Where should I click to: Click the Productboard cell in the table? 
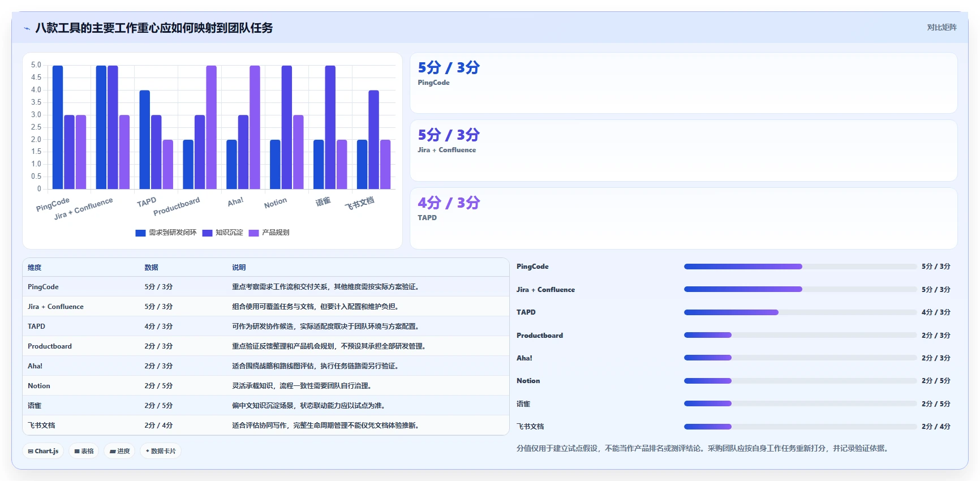click(x=50, y=346)
